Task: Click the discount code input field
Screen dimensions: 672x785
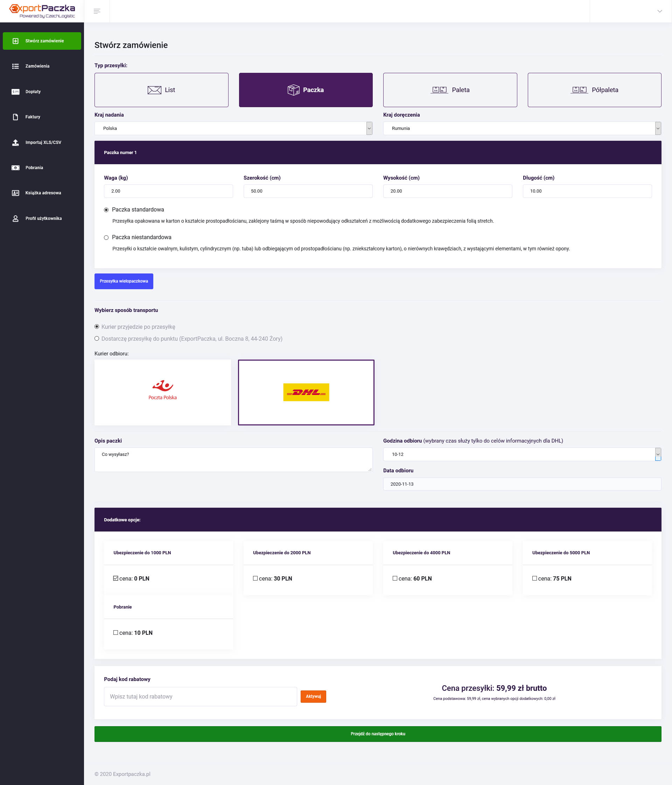Action: (x=201, y=697)
